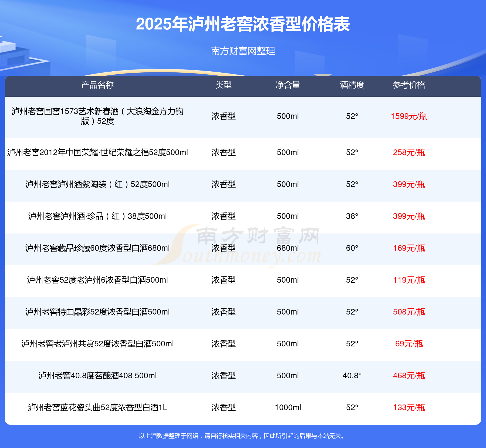
Task: Click product name 国窖1573艺术新春酒 (大浪淘金方力钧版)
Action: click(x=97, y=116)
